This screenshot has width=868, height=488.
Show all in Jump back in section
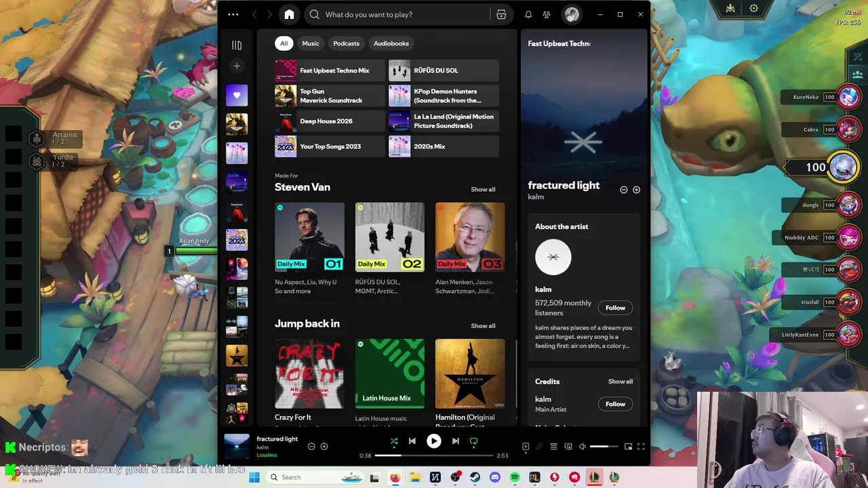pos(483,326)
